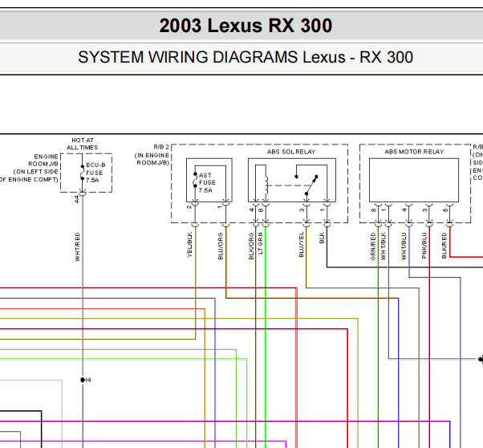Click the 'BLK' wire label

(x=322, y=238)
